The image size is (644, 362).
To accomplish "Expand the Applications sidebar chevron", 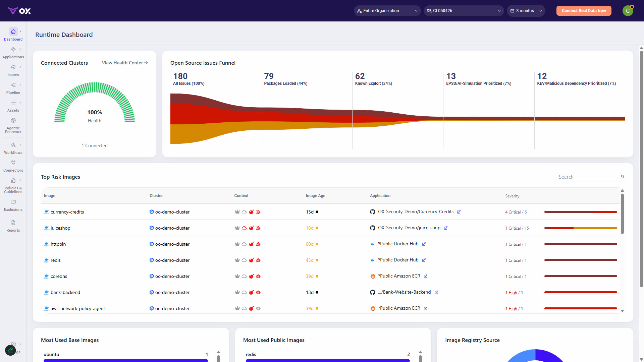I will [x=20, y=49].
